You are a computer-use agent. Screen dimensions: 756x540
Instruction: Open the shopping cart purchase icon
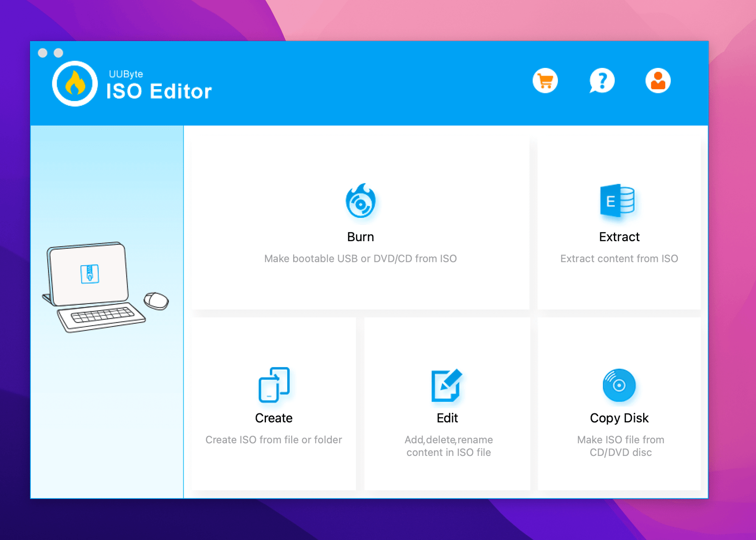click(x=545, y=81)
